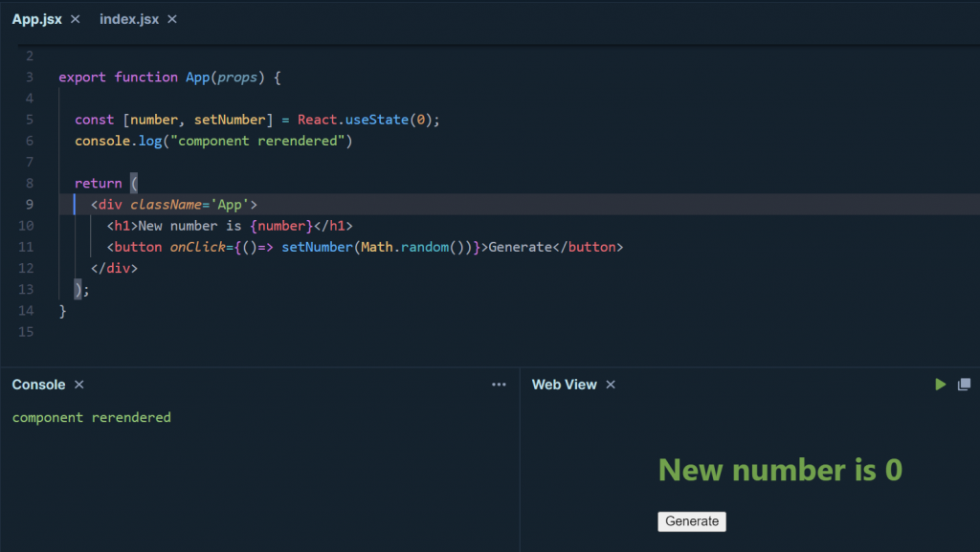Close the Web View panel with its X icon

click(x=610, y=385)
